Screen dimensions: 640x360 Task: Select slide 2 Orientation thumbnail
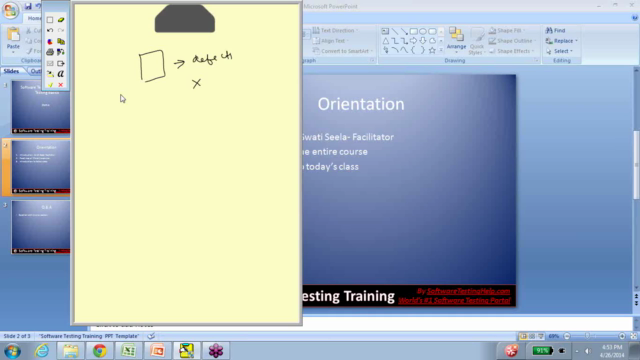coord(40,167)
